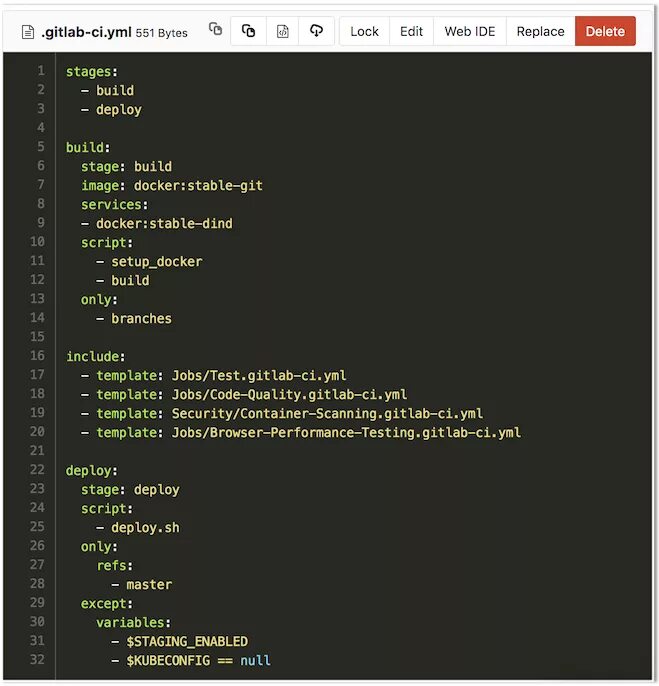The image size is (659, 686).
Task: Click 'docker:stable-git' image value
Action: (198, 186)
